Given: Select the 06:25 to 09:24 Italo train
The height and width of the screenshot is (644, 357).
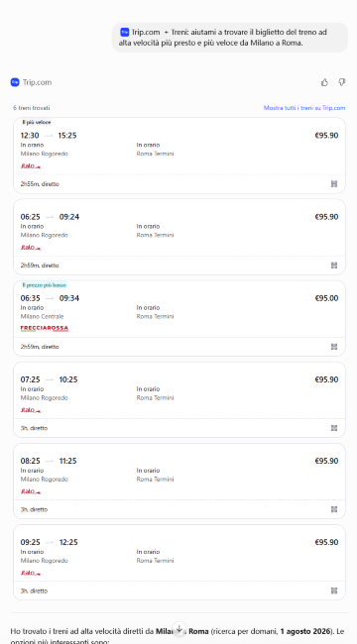Looking at the screenshot, I should tap(179, 237).
